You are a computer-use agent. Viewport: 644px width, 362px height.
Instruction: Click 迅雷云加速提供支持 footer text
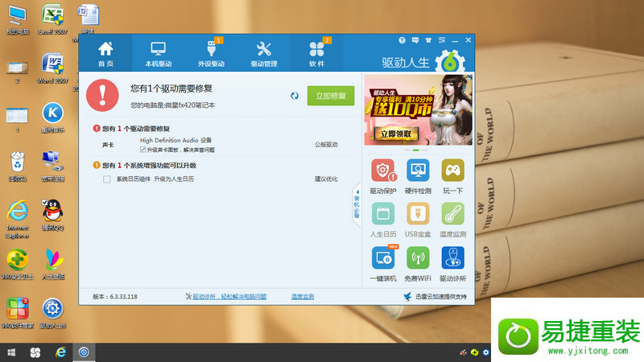click(x=440, y=296)
